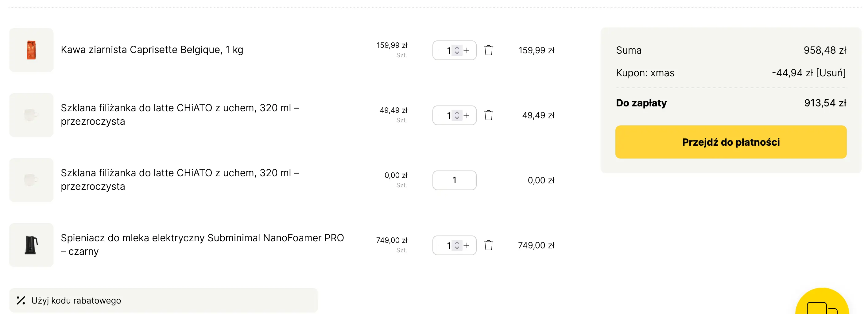Click minus for paid CHiATO cup quantity
Viewport: 868px width, 314px height.
tap(441, 115)
